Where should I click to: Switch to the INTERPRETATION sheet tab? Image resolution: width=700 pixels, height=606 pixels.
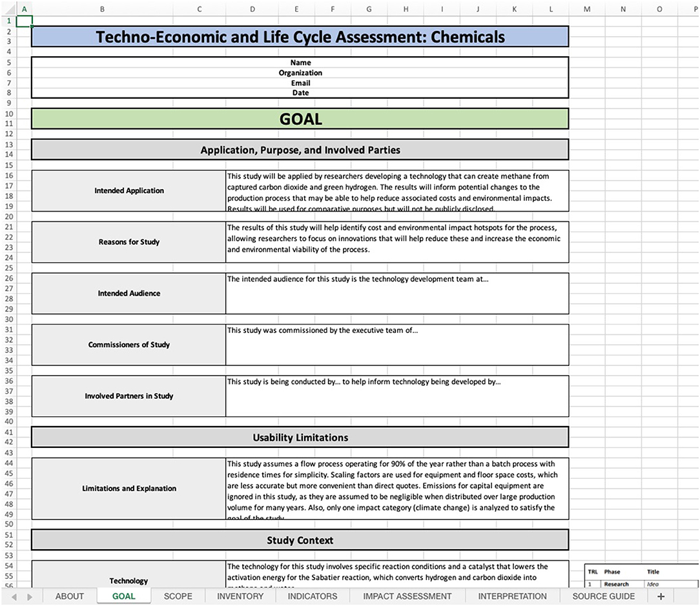coord(513,596)
